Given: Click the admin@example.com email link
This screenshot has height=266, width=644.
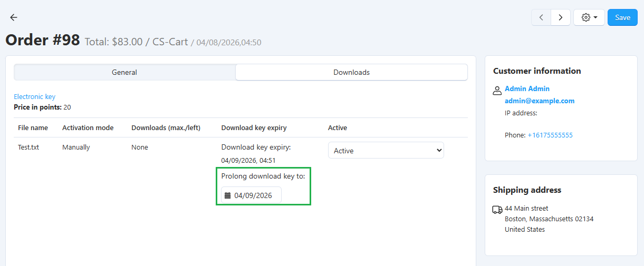Looking at the screenshot, I should pos(540,101).
